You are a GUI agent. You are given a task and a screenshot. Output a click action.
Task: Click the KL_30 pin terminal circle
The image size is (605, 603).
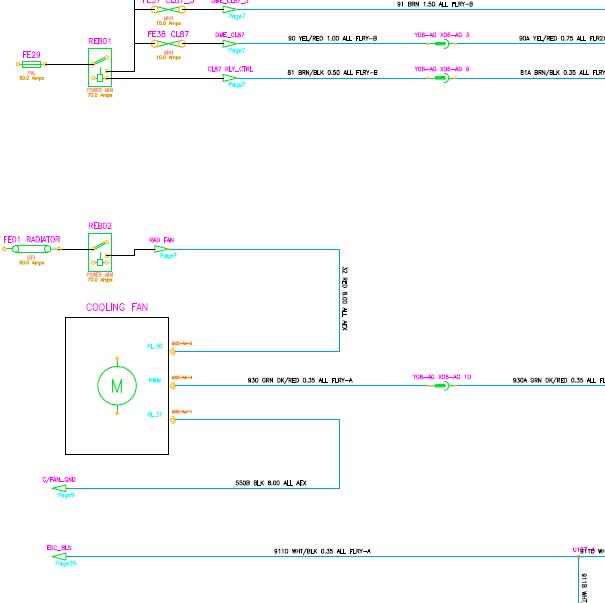[x=173, y=351]
